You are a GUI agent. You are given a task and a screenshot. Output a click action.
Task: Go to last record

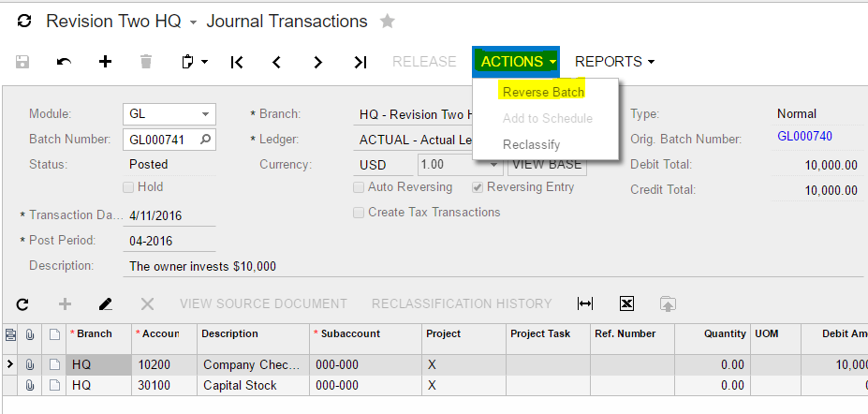coord(360,62)
